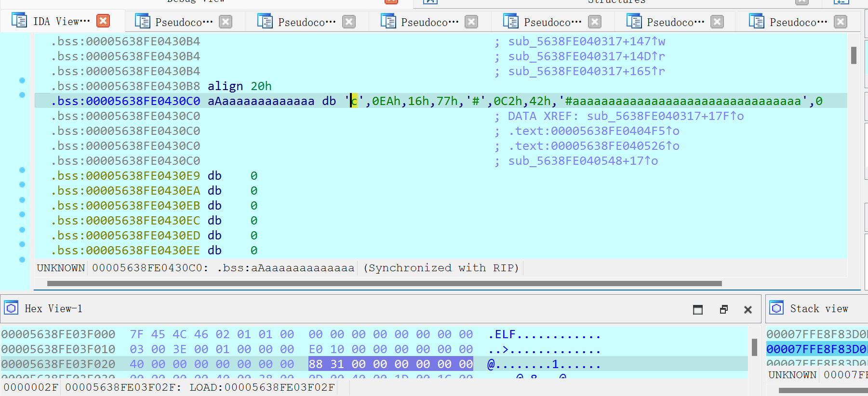This screenshot has width=868, height=396.
Task: Click the Stack view panel icon
Action: coord(776,308)
